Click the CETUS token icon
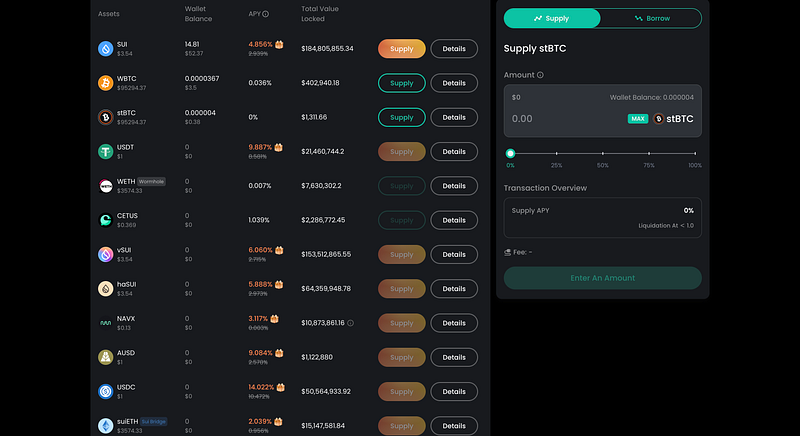This screenshot has height=436, width=800. coord(106,220)
